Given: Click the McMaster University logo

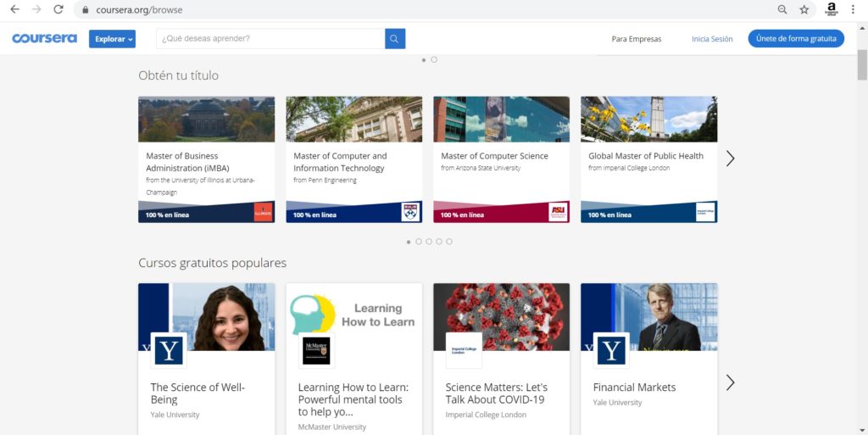Looking at the screenshot, I should pos(316,351).
